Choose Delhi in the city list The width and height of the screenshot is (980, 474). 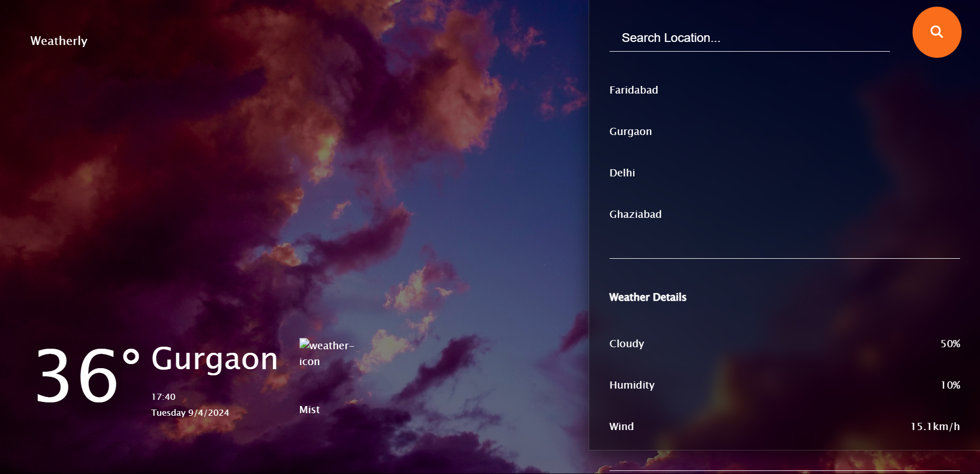point(622,173)
